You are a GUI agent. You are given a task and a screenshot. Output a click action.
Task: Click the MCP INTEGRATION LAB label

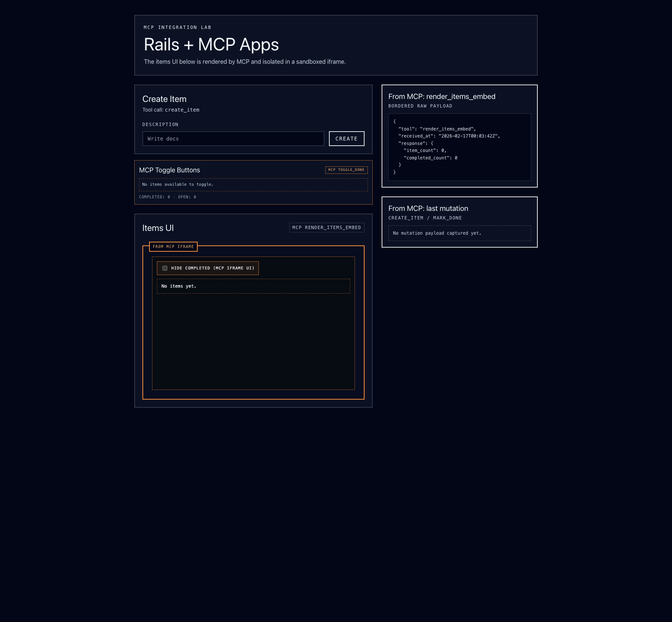tap(177, 27)
